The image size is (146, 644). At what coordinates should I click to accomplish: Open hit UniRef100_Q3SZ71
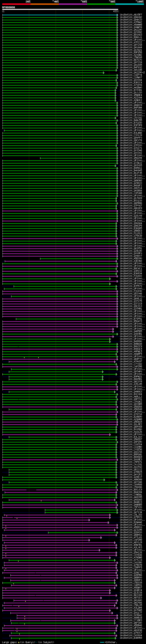[131, 148]
